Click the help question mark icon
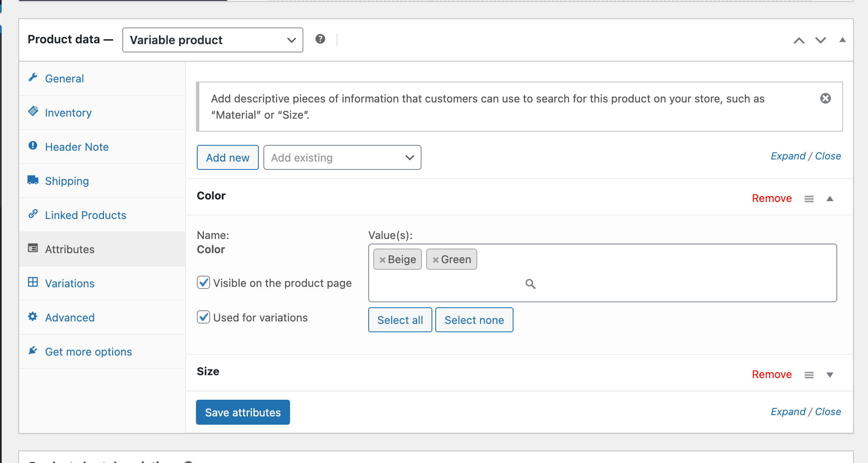This screenshot has height=463, width=868. (320, 39)
